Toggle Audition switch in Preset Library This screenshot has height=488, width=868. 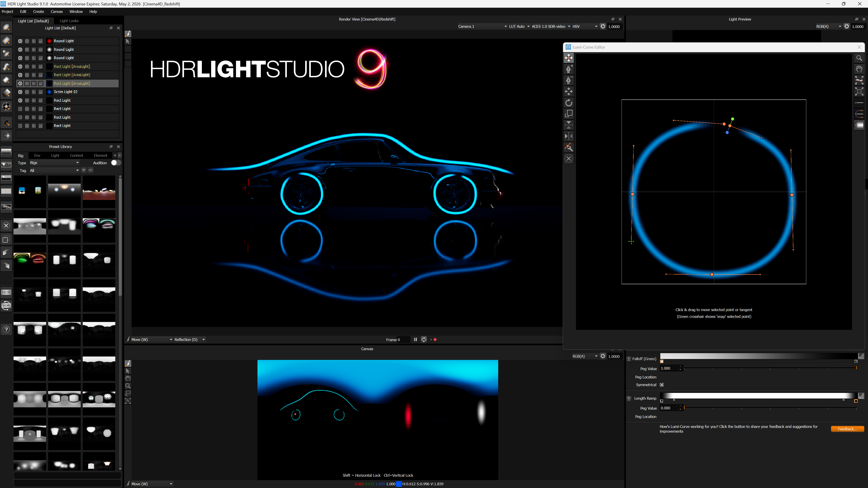[116, 163]
